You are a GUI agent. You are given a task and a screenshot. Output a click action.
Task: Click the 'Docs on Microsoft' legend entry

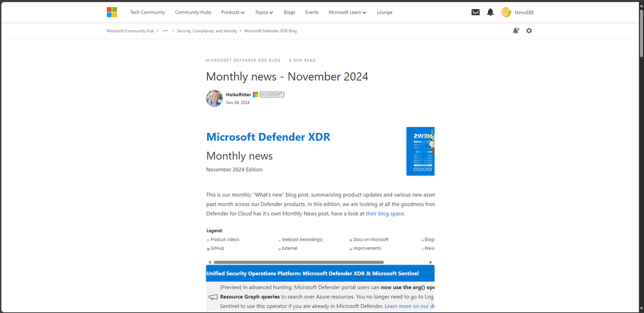pyautogui.click(x=371, y=239)
